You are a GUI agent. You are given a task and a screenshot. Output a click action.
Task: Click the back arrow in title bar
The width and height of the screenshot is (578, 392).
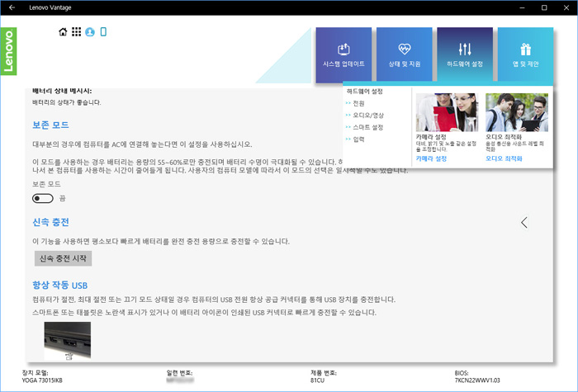[x=12, y=7]
